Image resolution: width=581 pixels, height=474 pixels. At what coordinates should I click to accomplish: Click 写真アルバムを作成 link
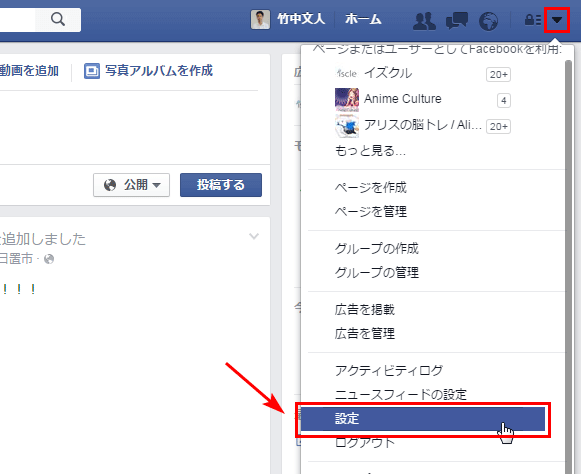159,70
